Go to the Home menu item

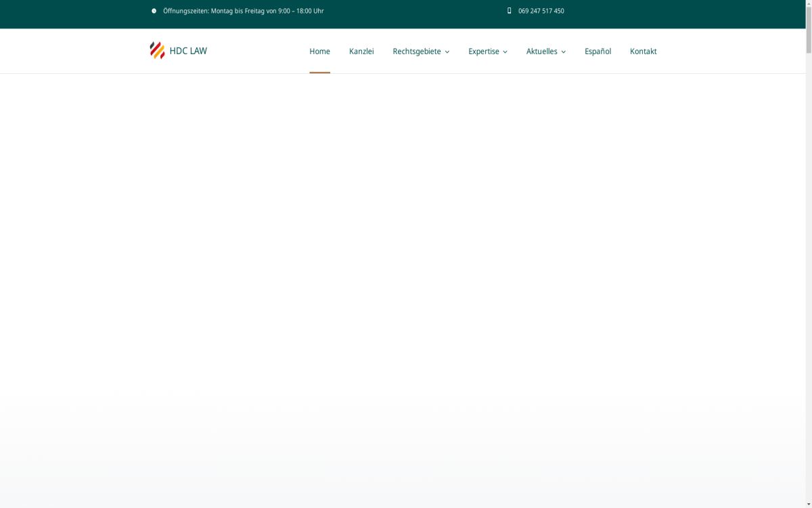point(319,51)
